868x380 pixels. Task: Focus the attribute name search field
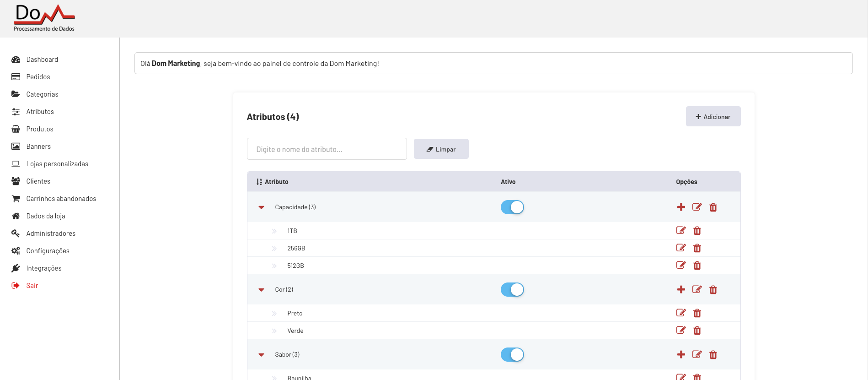coord(327,149)
